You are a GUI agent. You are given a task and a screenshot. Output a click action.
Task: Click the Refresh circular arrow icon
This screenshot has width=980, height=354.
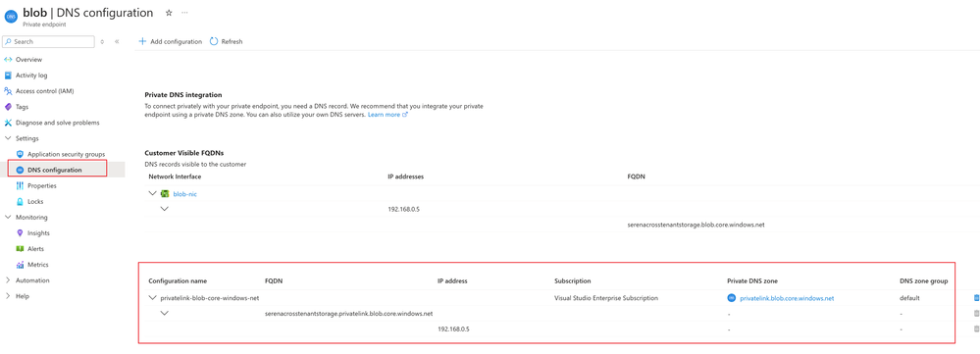click(214, 41)
